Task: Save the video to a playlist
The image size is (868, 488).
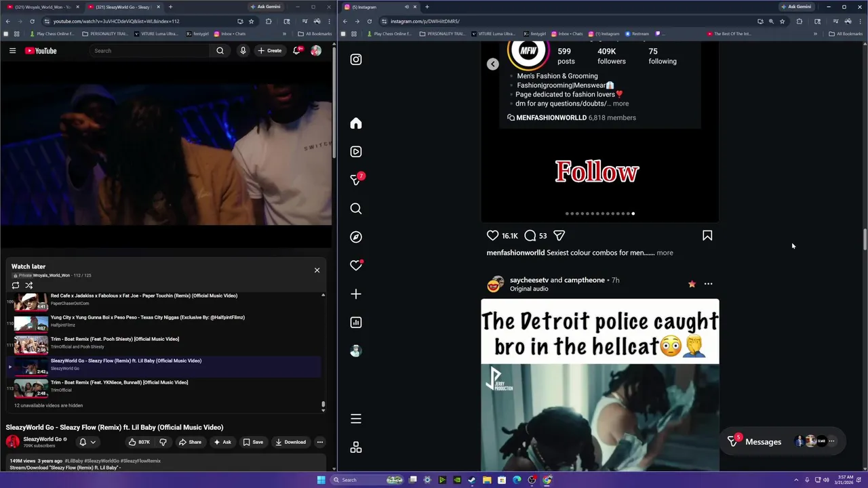Action: [253, 442]
